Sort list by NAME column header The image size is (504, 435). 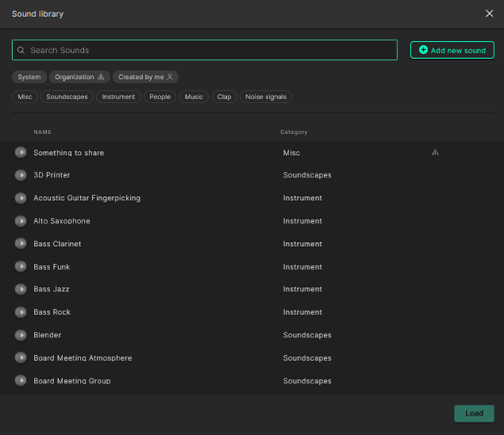(42, 132)
